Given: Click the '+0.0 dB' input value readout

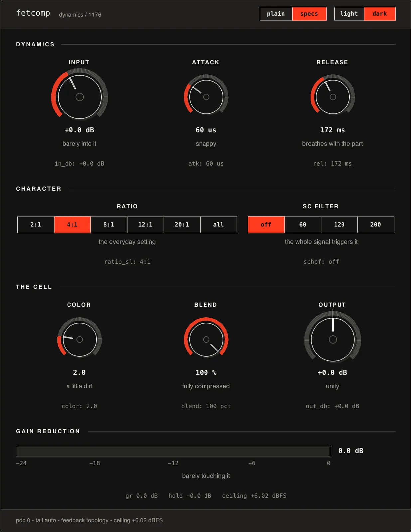Looking at the screenshot, I should pyautogui.click(x=79, y=130).
